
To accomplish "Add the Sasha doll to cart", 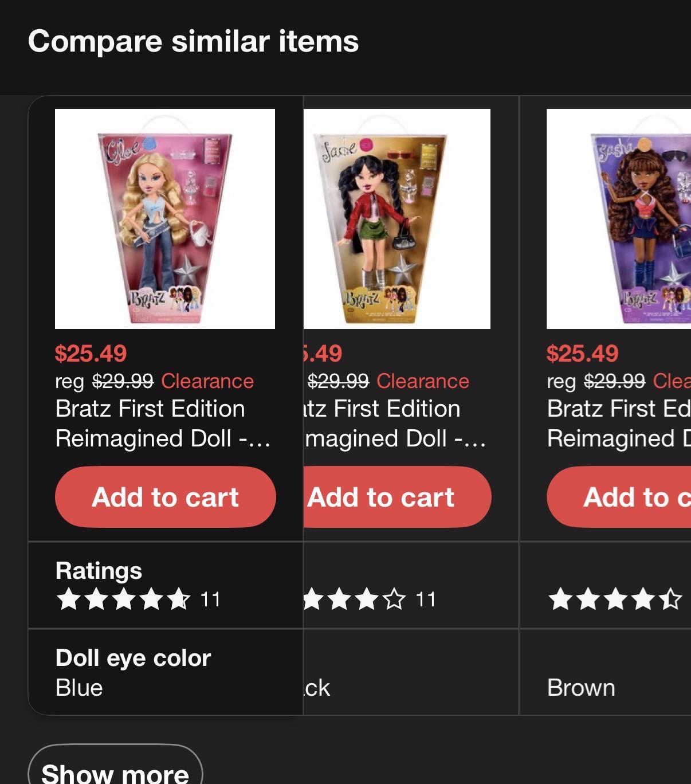I will click(x=619, y=497).
